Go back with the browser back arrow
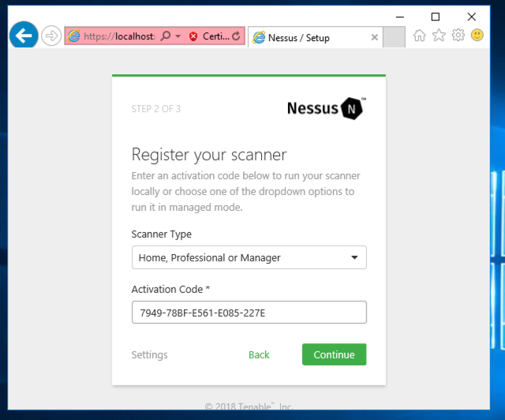 coord(24,36)
